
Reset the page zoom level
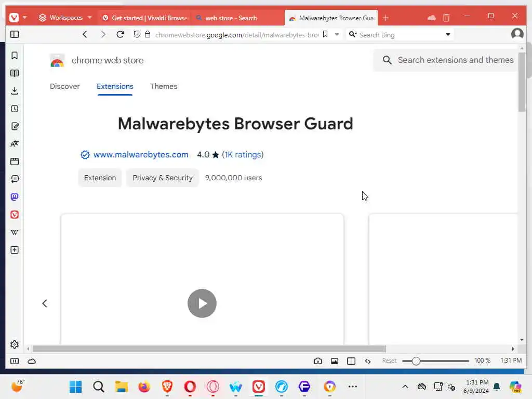click(x=389, y=361)
